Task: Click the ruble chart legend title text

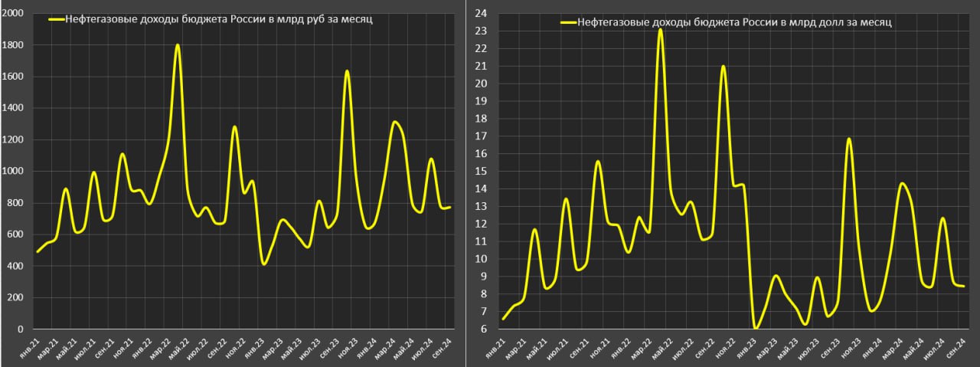Action: pos(220,20)
